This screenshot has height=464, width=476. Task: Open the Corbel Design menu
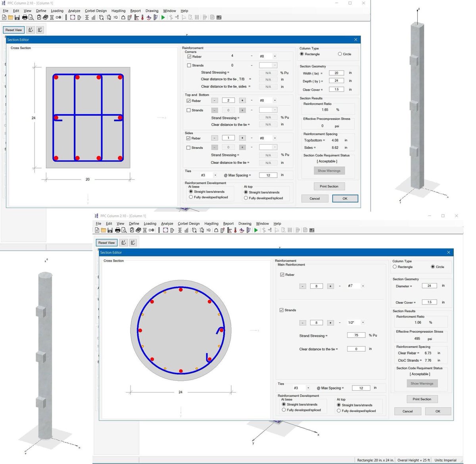pyautogui.click(x=96, y=11)
